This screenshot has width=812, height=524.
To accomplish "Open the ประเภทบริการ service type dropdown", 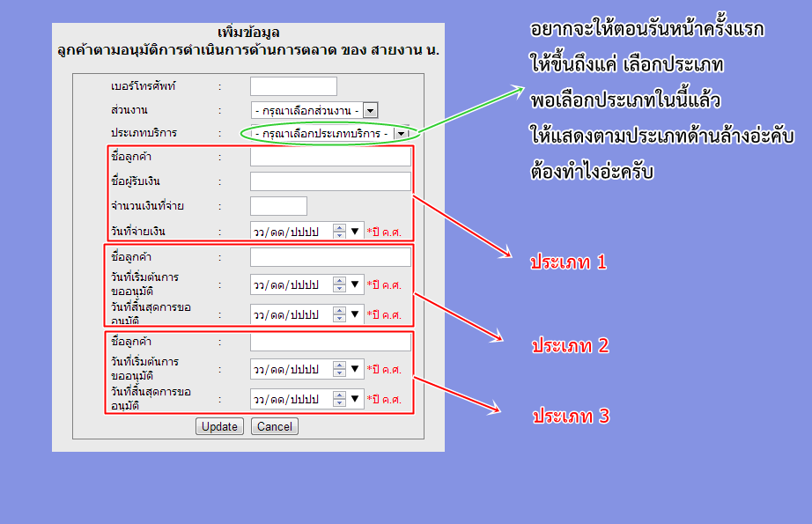I will click(330, 134).
